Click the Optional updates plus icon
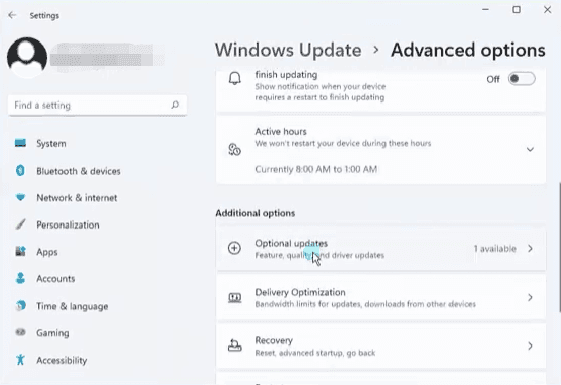Screen dimensions: 561x385 pos(234,248)
